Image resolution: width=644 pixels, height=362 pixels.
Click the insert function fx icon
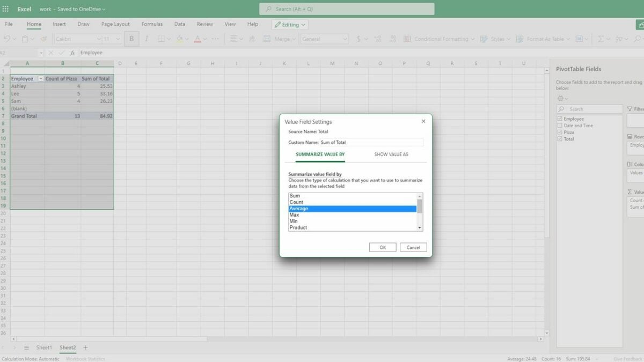click(x=72, y=53)
